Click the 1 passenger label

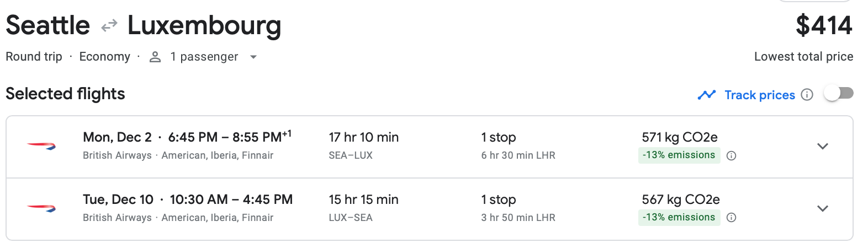click(204, 57)
